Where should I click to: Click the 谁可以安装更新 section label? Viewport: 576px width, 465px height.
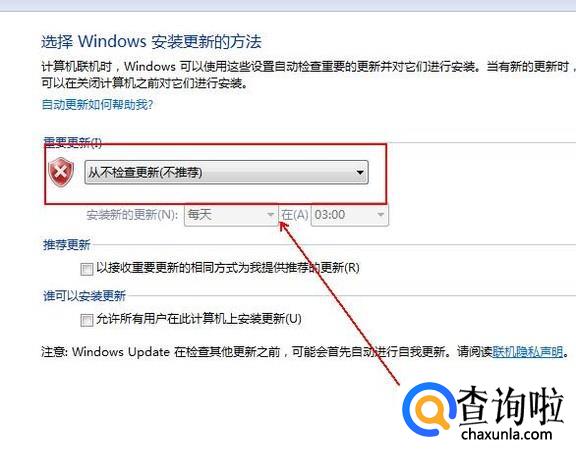(84, 296)
